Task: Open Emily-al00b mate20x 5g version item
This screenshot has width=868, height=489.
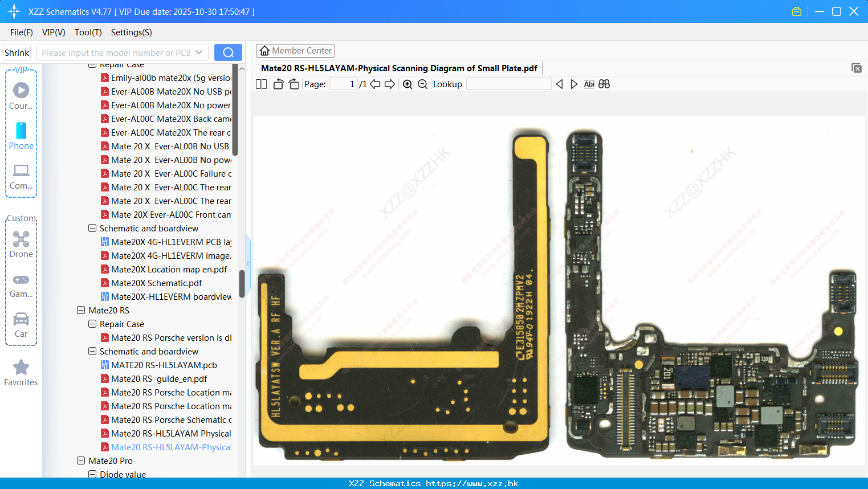Action: [171, 78]
